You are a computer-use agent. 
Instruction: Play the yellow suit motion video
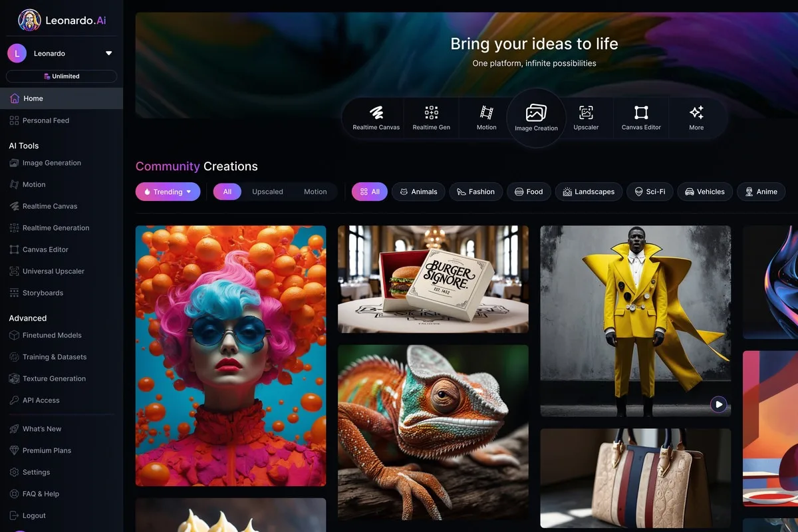tap(718, 404)
